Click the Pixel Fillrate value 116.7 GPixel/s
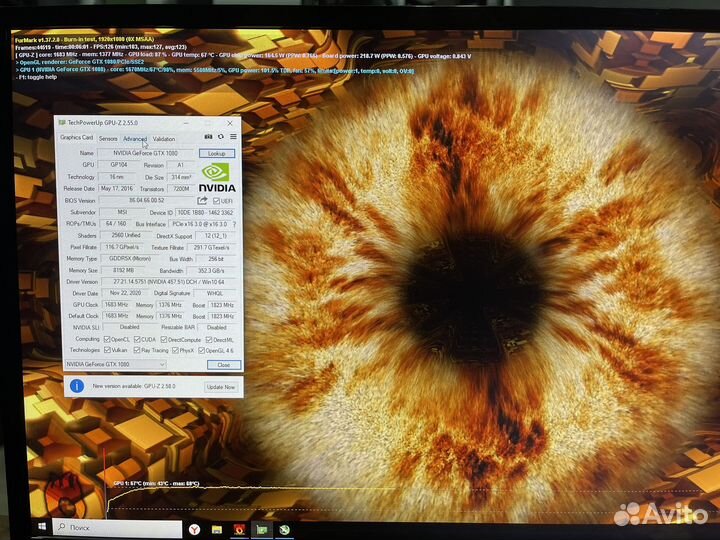 (122, 247)
